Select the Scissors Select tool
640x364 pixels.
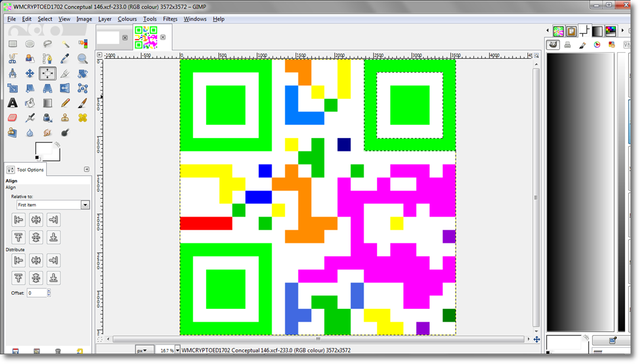(x=12, y=59)
